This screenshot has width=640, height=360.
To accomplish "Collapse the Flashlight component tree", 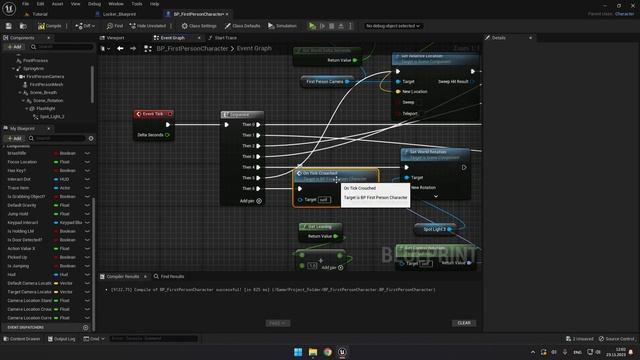I will pos(27,109).
